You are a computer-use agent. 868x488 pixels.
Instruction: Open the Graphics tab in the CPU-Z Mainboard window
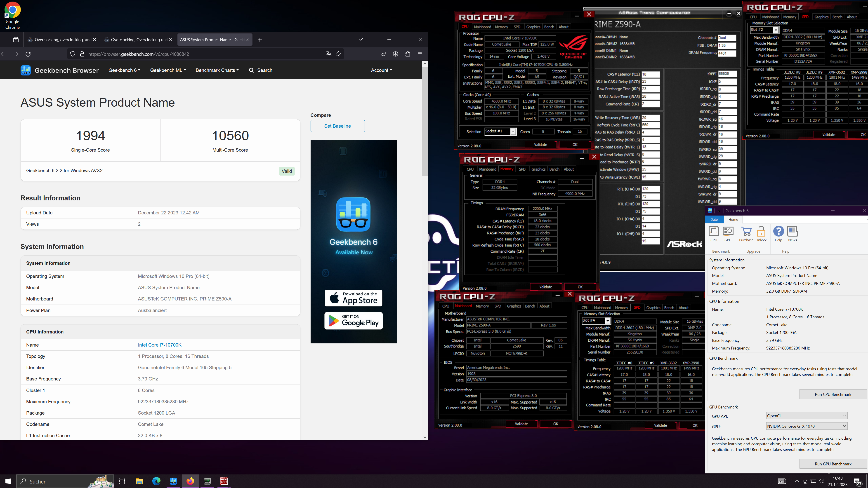514,306
